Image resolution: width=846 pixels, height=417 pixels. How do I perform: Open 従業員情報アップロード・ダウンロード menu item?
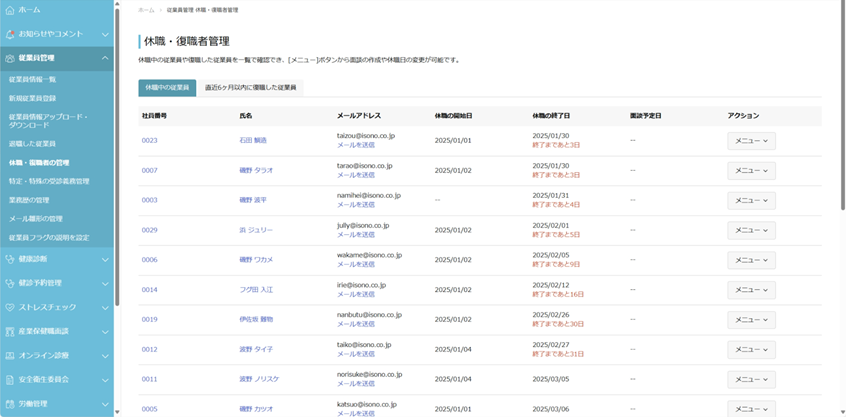tap(48, 121)
